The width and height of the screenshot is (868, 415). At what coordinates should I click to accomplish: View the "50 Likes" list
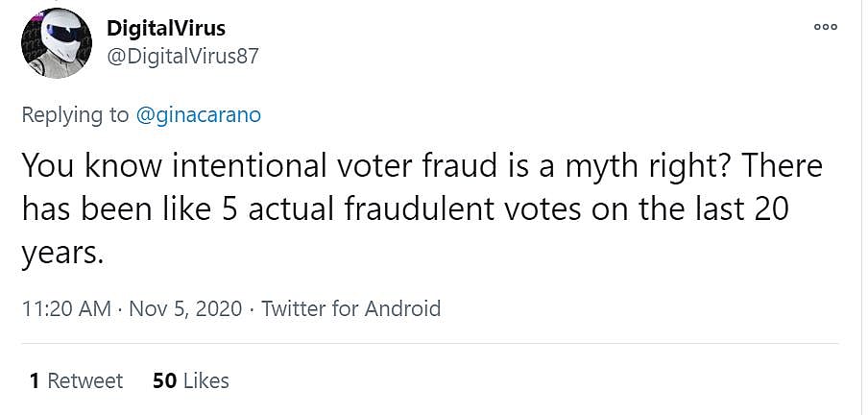tap(190, 380)
